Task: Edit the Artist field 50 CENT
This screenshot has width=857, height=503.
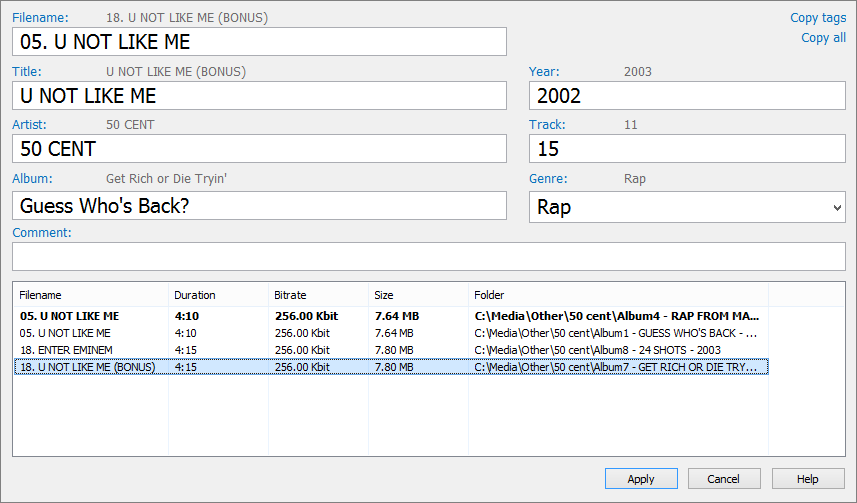Action: coord(259,149)
